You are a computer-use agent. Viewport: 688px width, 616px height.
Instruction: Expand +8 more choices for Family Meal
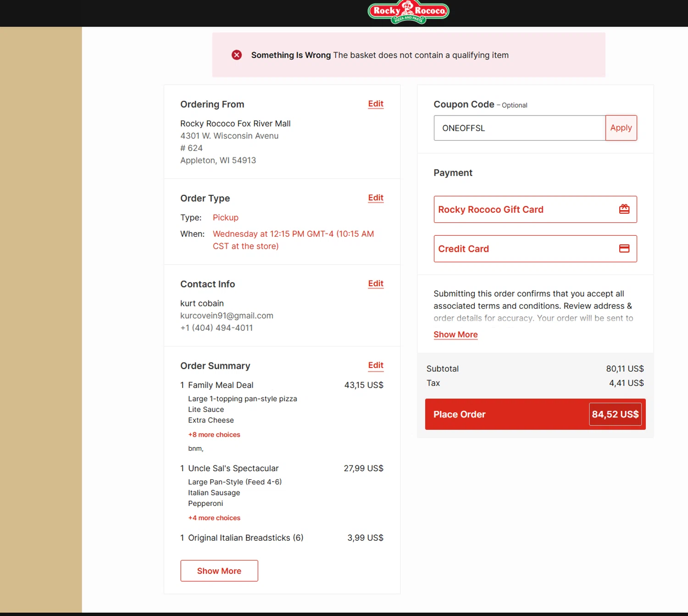coord(214,434)
